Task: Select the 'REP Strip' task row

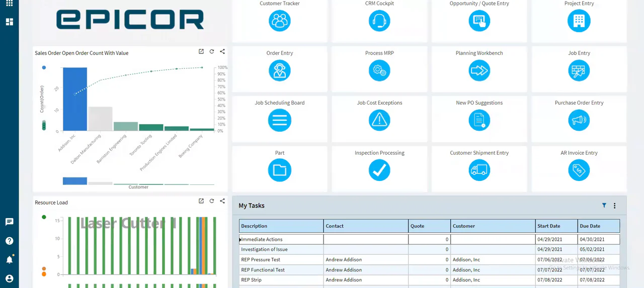Action: click(x=429, y=280)
